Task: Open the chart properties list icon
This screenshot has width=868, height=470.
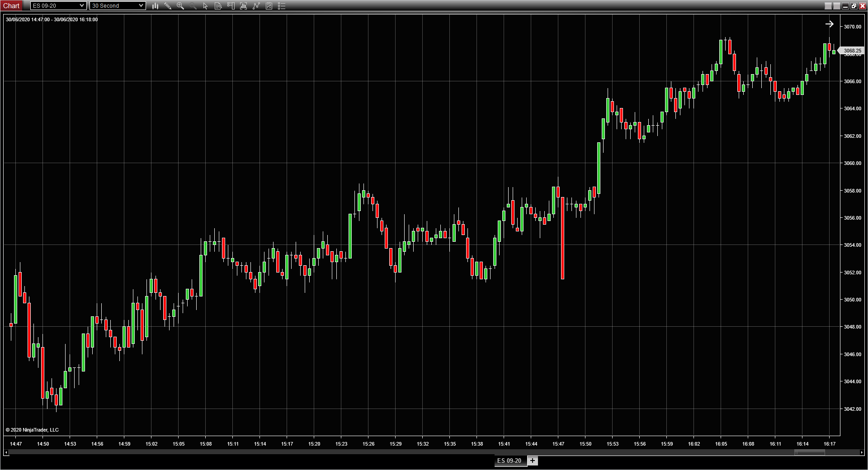Action: (282, 6)
